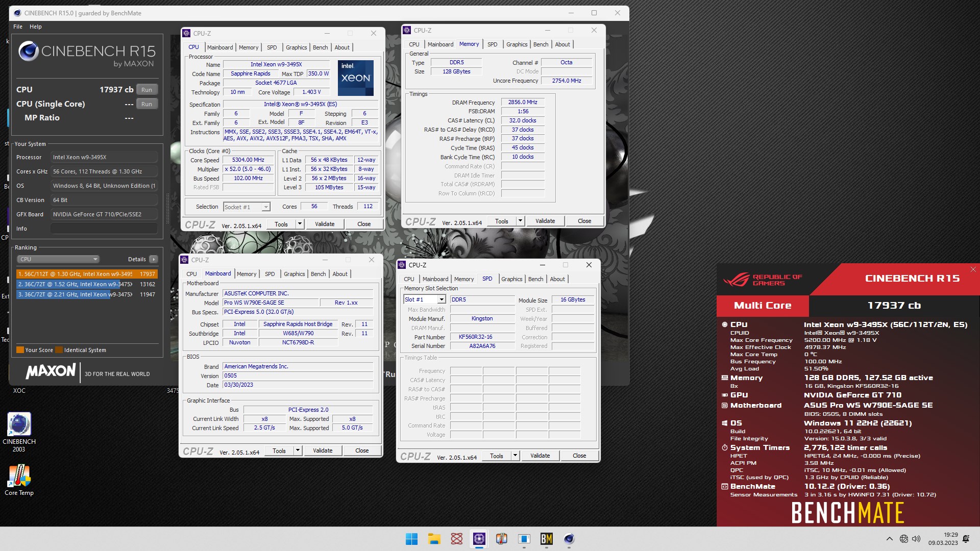This screenshot has width=980, height=551.
Task: Open the Cinebench Help menu
Action: [x=36, y=27]
